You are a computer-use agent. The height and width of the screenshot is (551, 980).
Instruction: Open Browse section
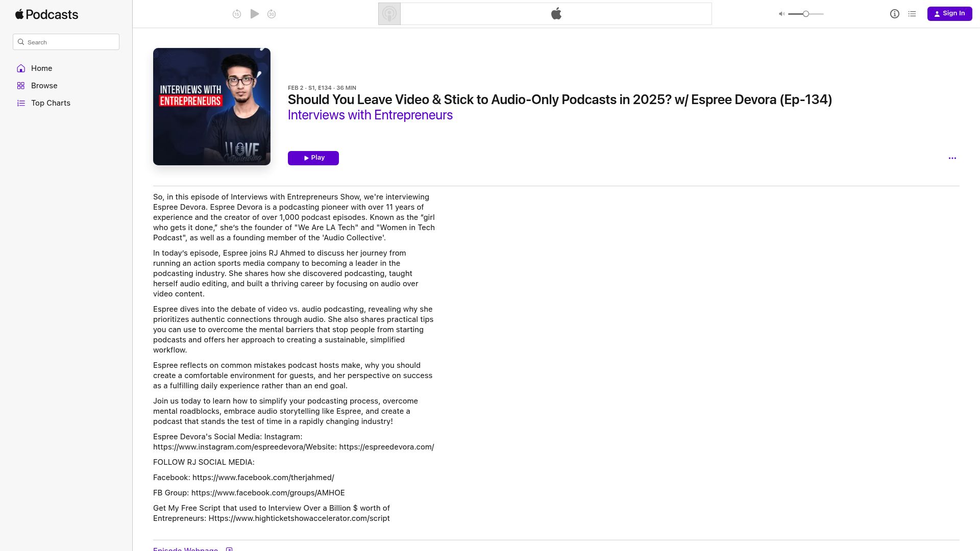[x=44, y=86]
